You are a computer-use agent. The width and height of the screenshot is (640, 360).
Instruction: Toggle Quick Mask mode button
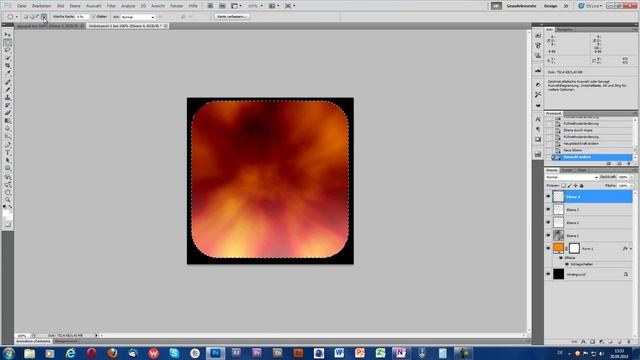[x=7, y=225]
